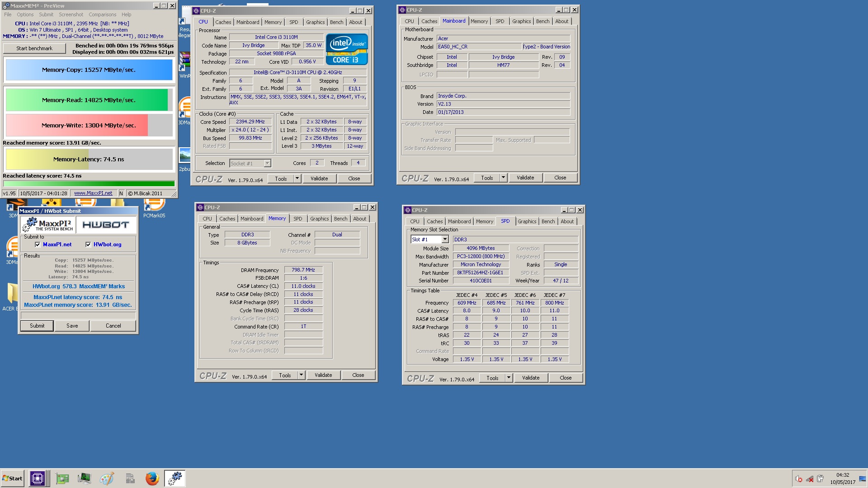Click the HWBOT logo in the submit dialog
Image resolution: width=868 pixels, height=488 pixels.
click(x=106, y=225)
